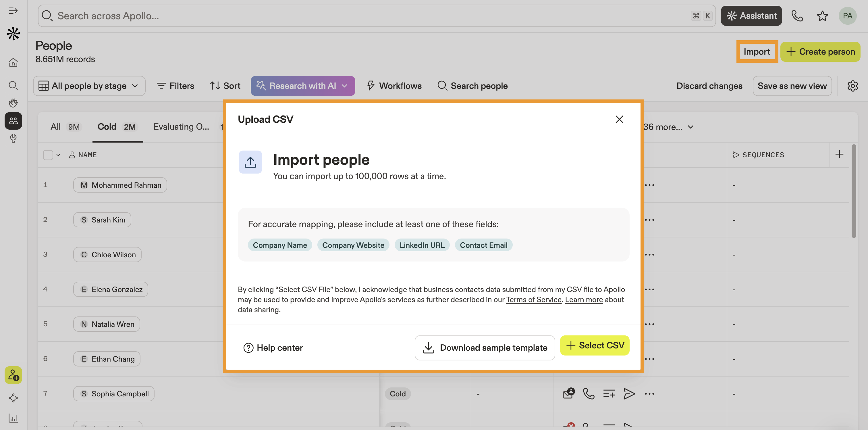Click the Select CSV button

(595, 345)
